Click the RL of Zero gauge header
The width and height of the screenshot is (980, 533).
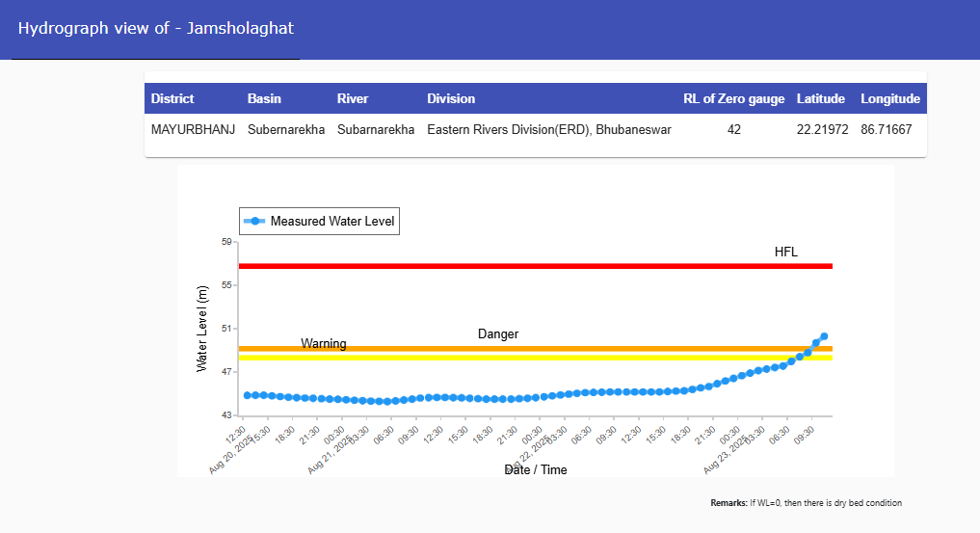click(x=733, y=98)
